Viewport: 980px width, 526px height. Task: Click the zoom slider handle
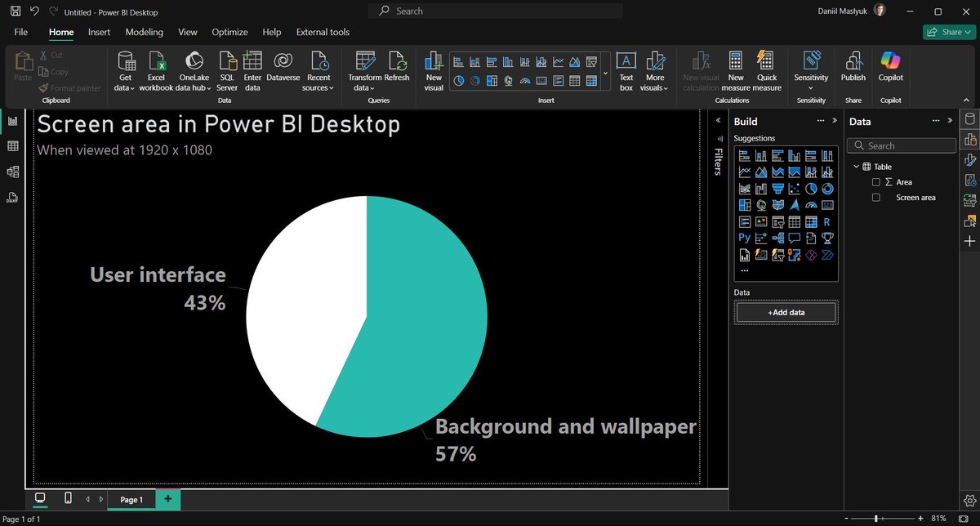point(875,518)
